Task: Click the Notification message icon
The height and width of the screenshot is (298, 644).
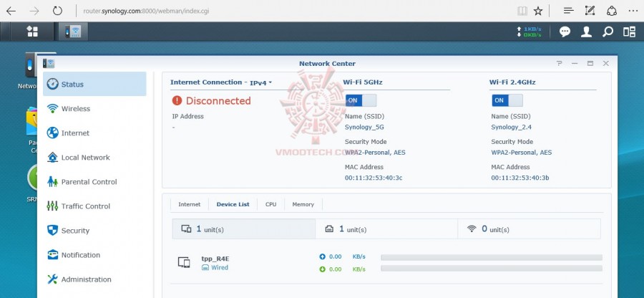Action: pyautogui.click(x=52, y=254)
